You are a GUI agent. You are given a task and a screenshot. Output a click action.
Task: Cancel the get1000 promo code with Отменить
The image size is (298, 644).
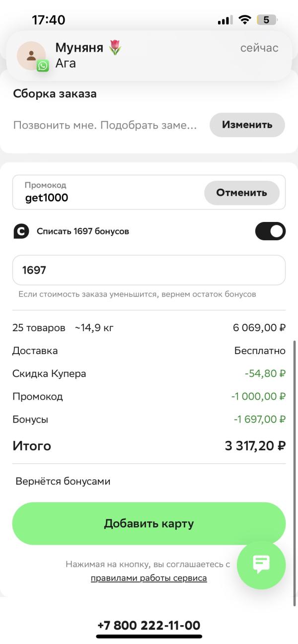point(242,193)
